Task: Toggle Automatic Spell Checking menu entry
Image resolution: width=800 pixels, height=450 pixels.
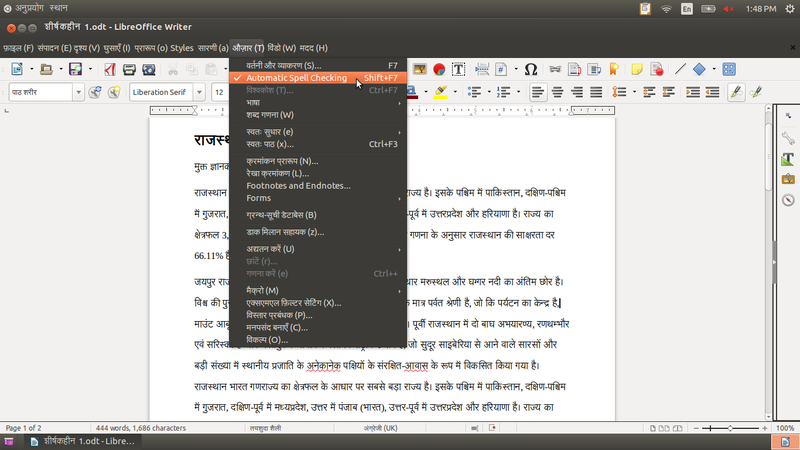Action: [x=318, y=78]
